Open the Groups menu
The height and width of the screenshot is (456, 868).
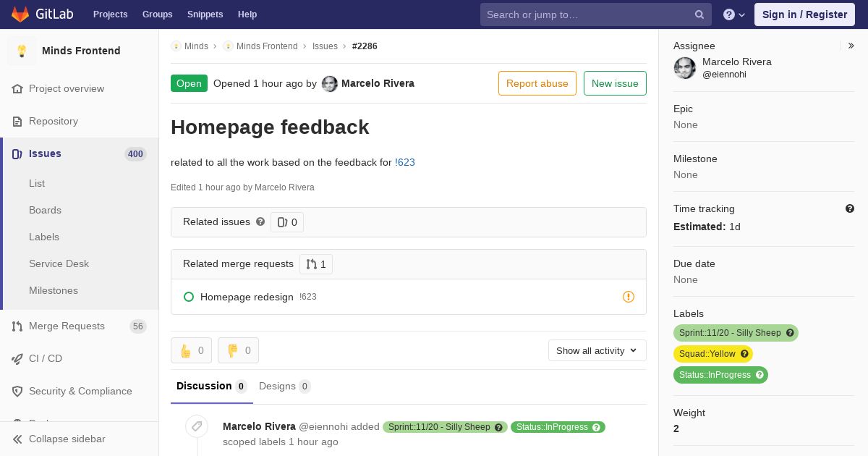pyautogui.click(x=158, y=14)
